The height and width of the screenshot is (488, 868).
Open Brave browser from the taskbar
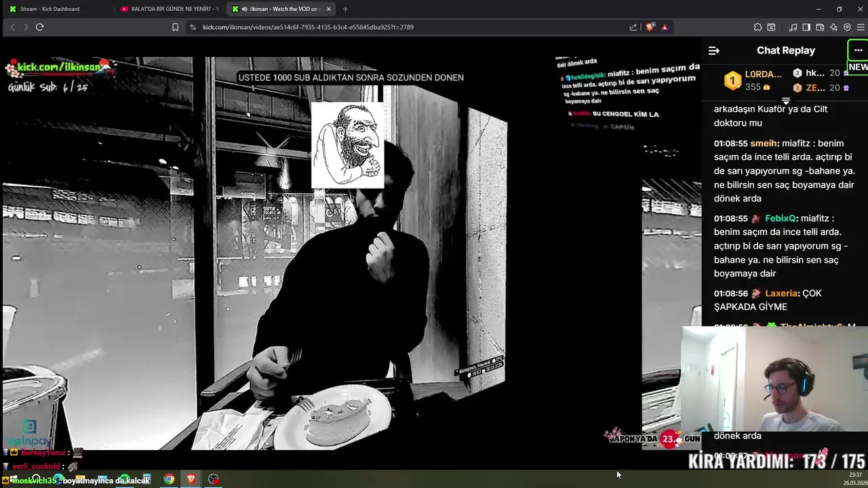pyautogui.click(x=191, y=479)
